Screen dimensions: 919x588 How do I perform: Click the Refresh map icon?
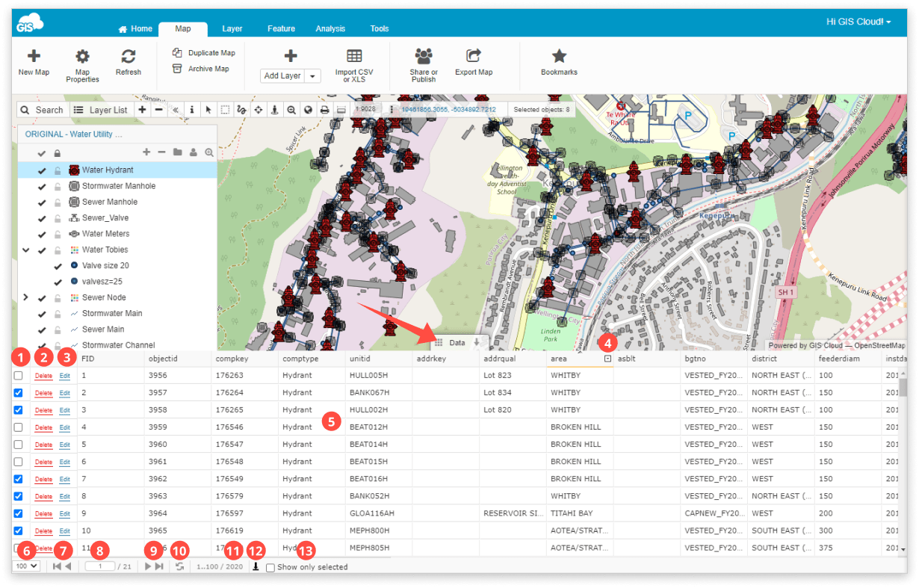[129, 56]
